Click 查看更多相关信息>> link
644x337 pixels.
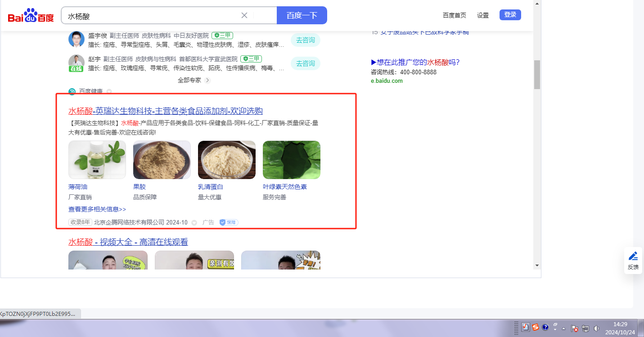97,209
